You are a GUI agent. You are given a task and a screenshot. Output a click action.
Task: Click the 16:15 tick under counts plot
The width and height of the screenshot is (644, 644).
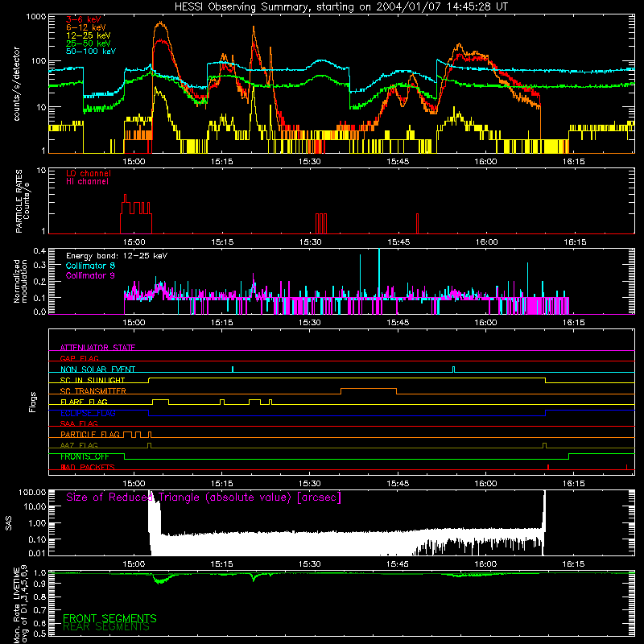pyautogui.click(x=573, y=162)
